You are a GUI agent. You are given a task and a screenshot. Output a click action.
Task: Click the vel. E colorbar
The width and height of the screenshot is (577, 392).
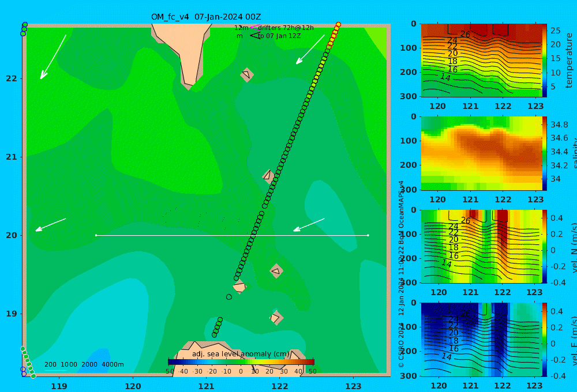click(545, 340)
